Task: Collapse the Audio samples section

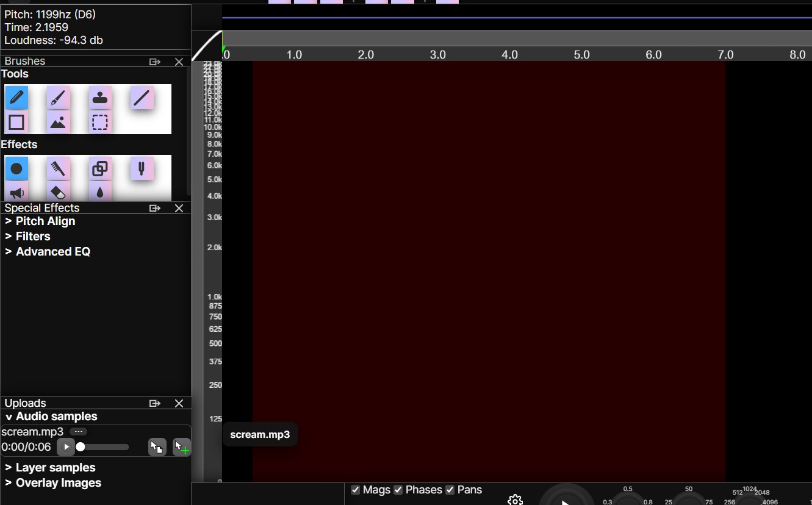Action: (51, 417)
